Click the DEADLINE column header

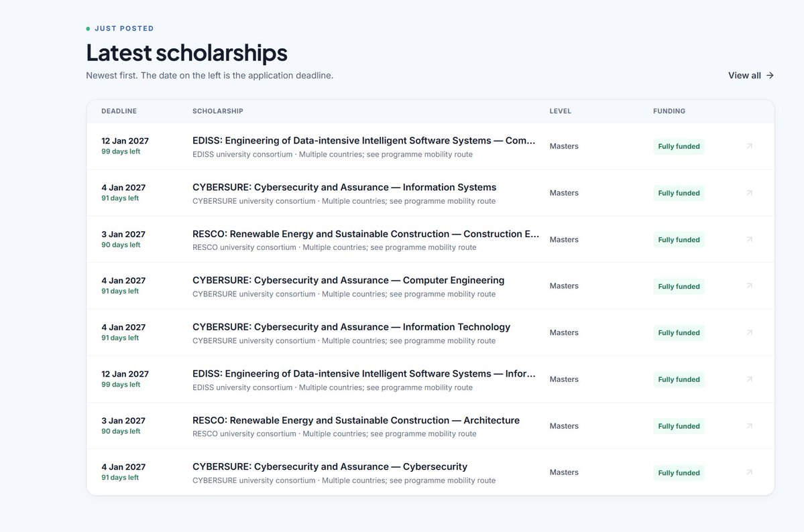(119, 111)
